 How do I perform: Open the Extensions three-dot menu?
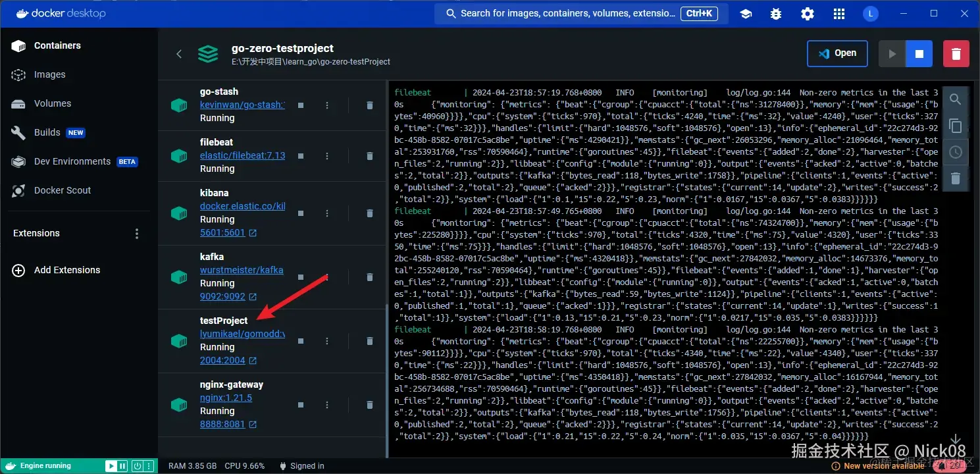(137, 233)
